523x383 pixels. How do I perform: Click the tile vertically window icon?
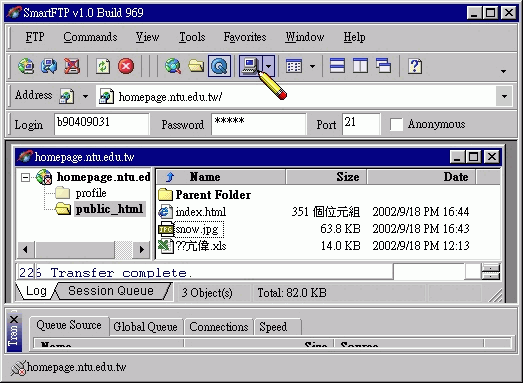pos(360,66)
